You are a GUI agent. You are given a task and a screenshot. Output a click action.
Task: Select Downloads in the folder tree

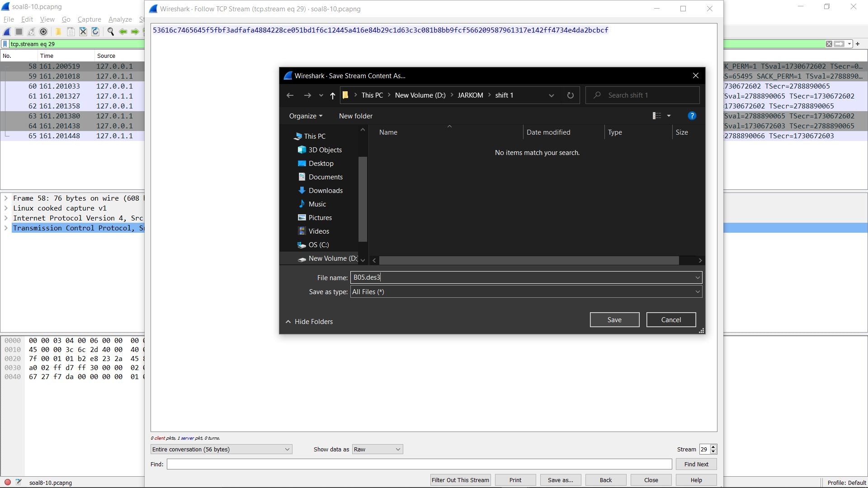[325, 191]
